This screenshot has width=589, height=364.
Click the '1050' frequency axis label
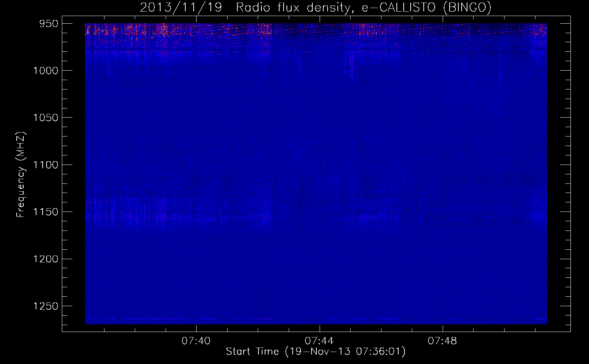pos(46,118)
